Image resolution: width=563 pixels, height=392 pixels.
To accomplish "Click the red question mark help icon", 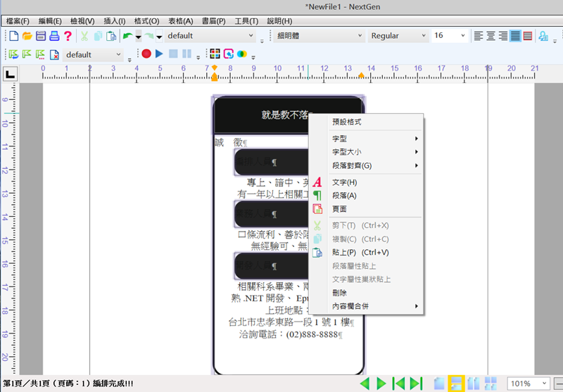I will coord(68,36).
